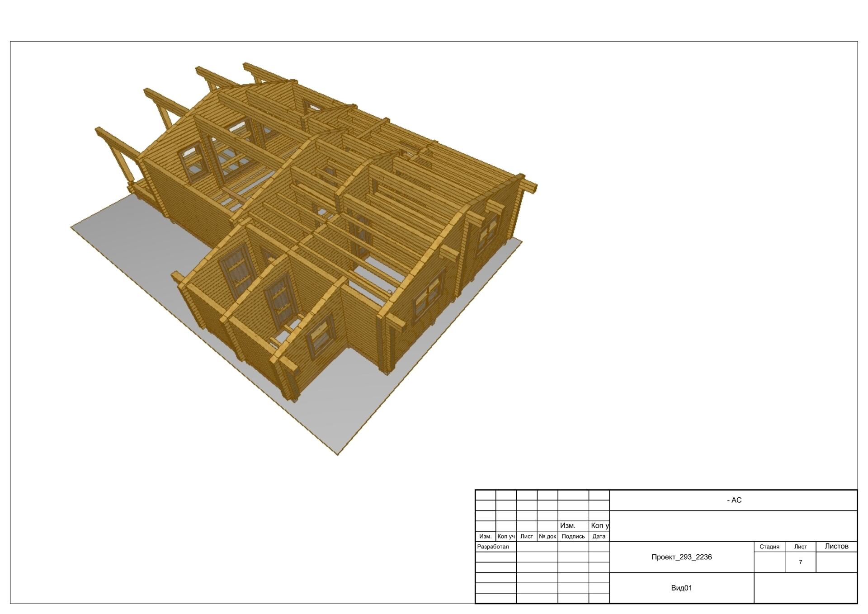The width and height of the screenshot is (868, 614).
Task: Click the 'Лист' header above number 7
Action: click(800, 547)
